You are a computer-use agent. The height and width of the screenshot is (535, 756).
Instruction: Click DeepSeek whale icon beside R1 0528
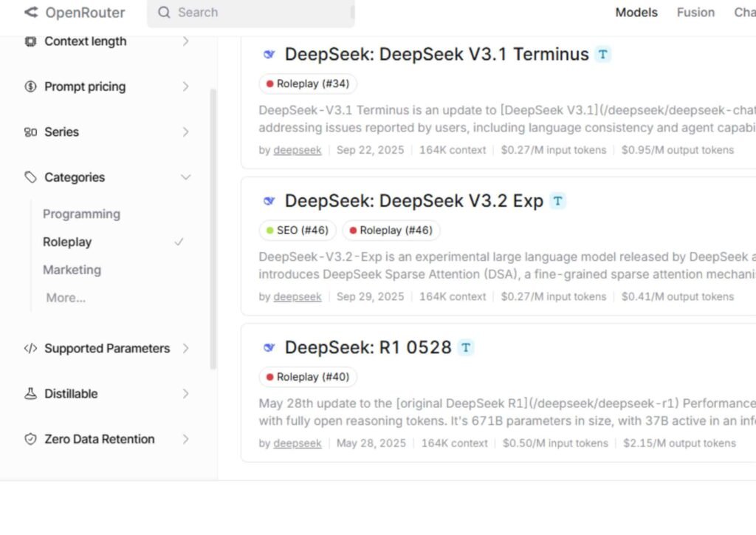pyautogui.click(x=269, y=347)
